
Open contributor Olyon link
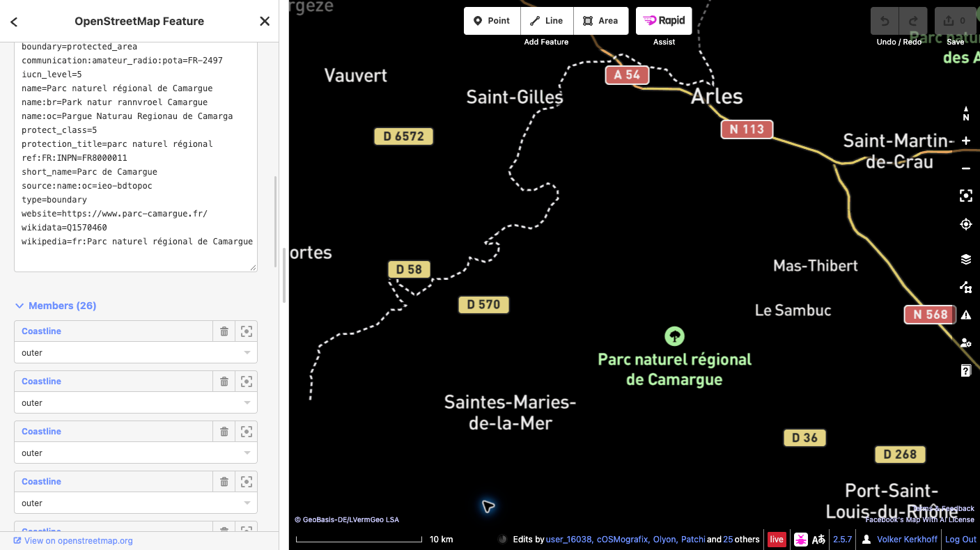pos(664,540)
